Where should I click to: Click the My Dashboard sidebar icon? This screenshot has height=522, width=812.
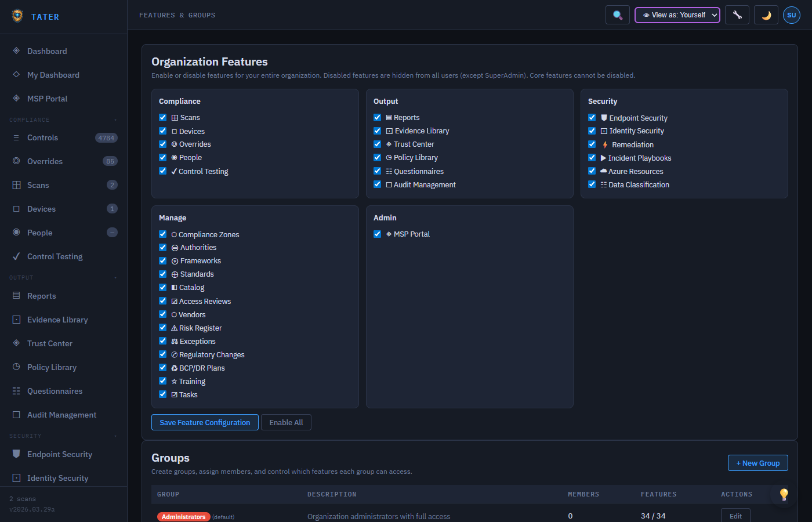pyautogui.click(x=16, y=75)
